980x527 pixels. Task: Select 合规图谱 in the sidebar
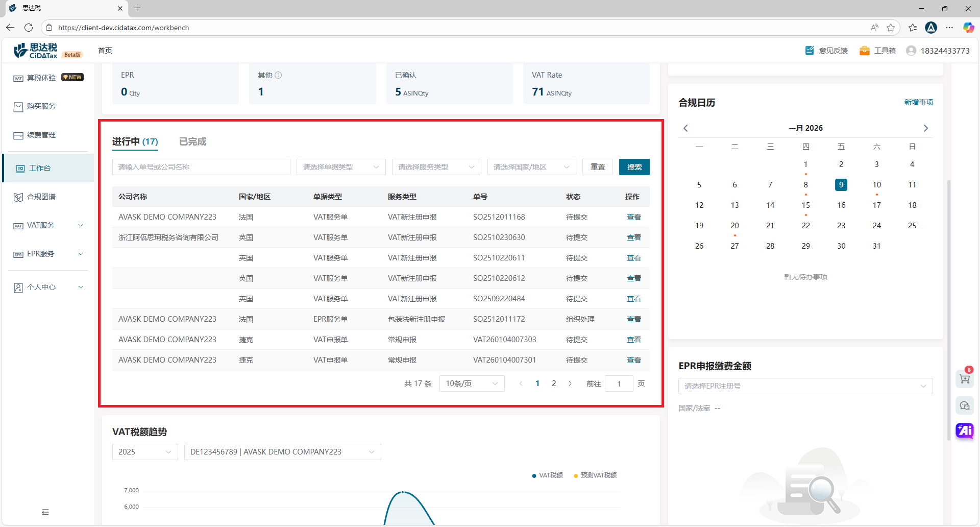[x=41, y=197]
